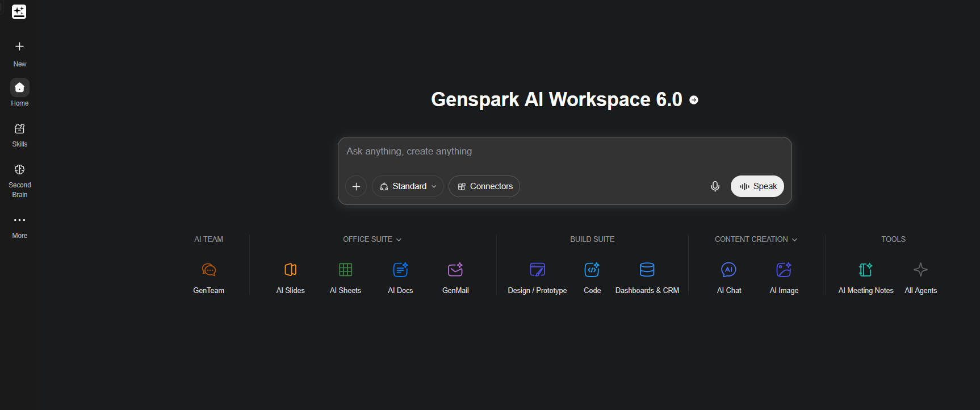The image size is (980, 410).
Task: Launch the Code tool
Action: (592, 278)
